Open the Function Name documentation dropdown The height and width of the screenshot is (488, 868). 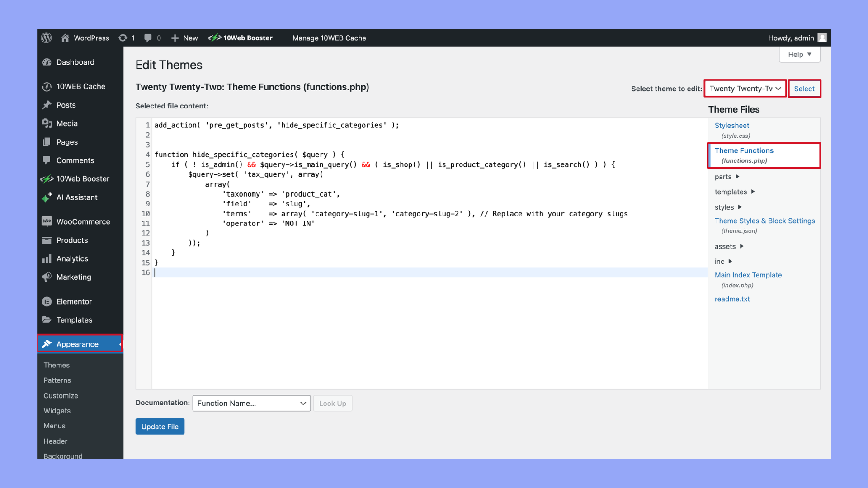coord(251,403)
